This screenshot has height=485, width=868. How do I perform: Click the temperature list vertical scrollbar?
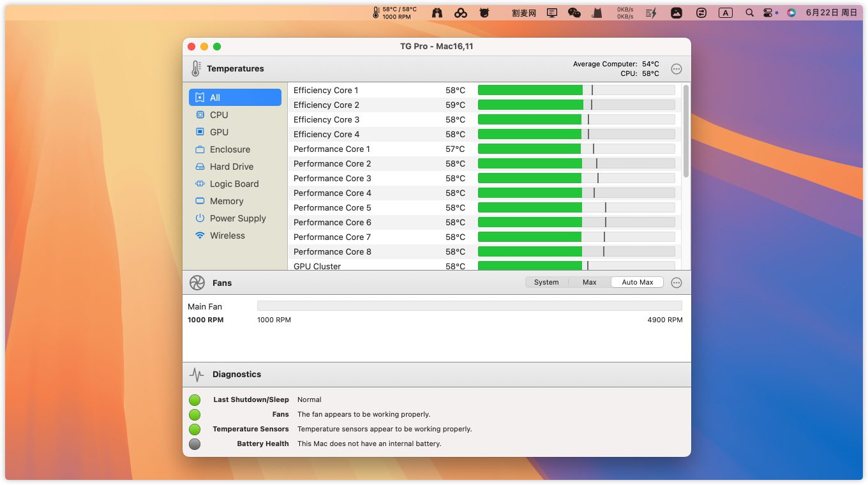point(686,131)
